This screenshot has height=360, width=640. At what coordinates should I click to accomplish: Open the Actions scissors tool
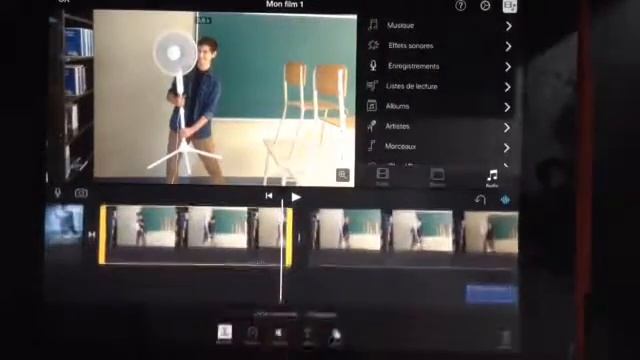point(224,334)
